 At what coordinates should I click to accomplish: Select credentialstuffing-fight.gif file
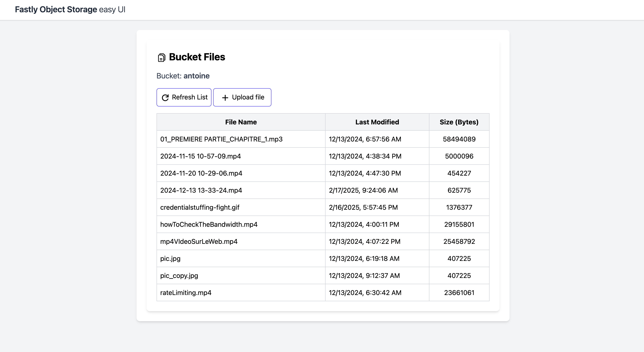pos(200,207)
